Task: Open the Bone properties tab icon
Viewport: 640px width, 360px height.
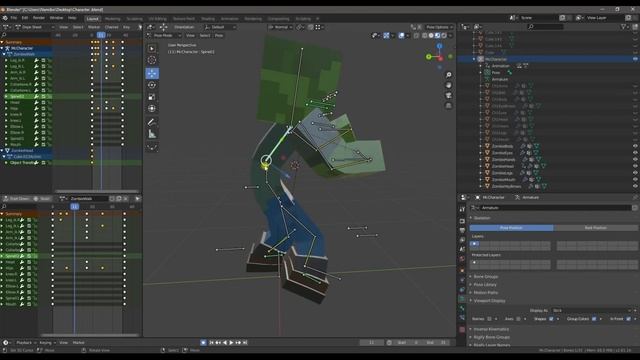Action: point(462,309)
